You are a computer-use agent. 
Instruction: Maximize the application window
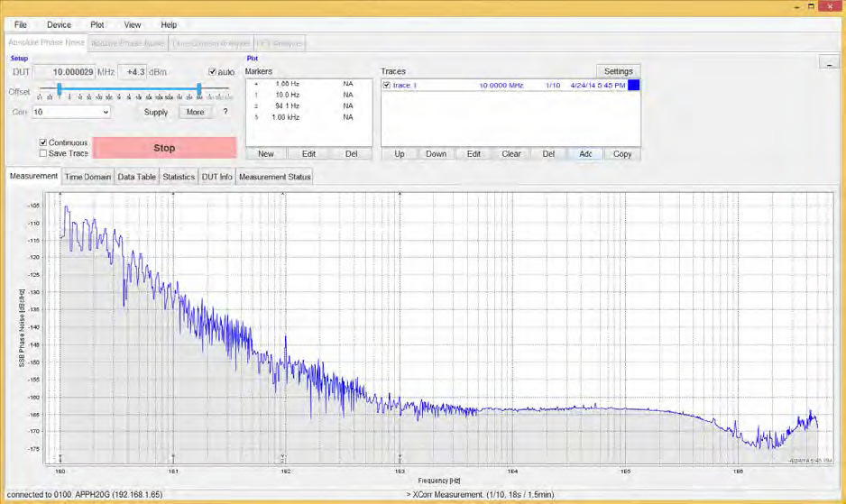[x=811, y=6]
